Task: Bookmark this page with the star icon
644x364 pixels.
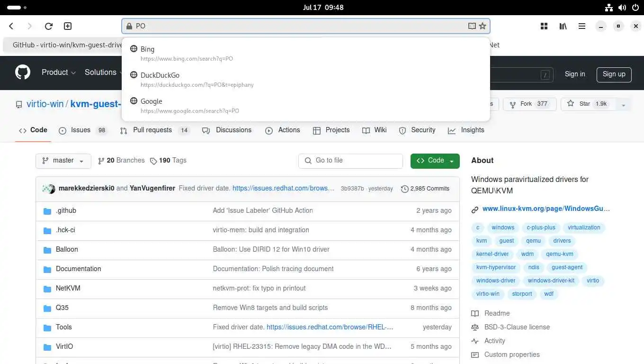Action: [483, 26]
